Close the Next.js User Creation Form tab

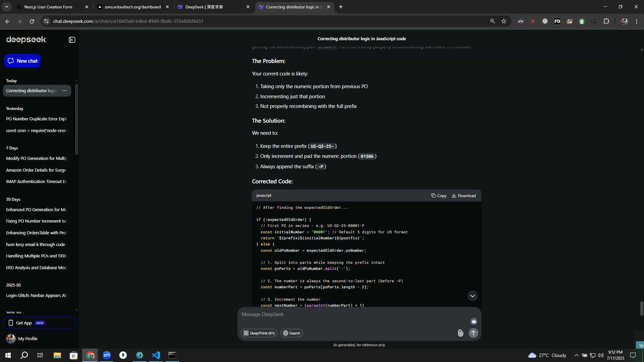click(87, 7)
